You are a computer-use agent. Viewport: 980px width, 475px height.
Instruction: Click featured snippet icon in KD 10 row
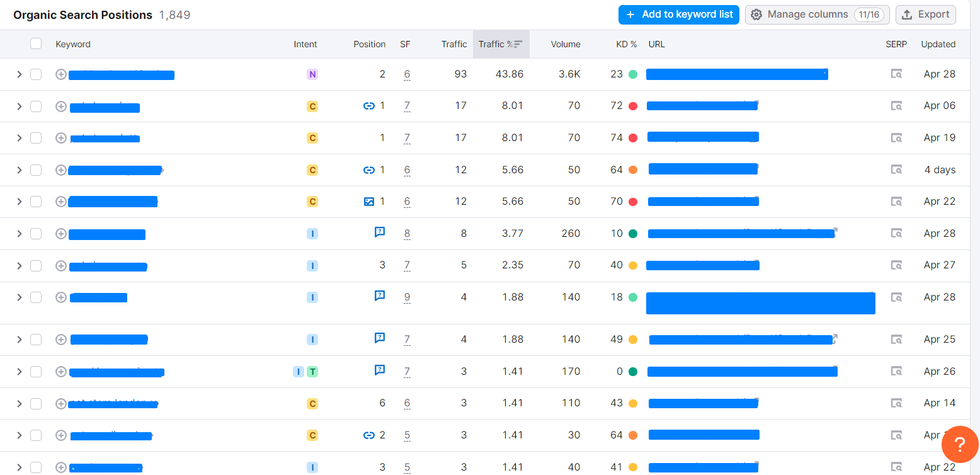[x=380, y=232]
